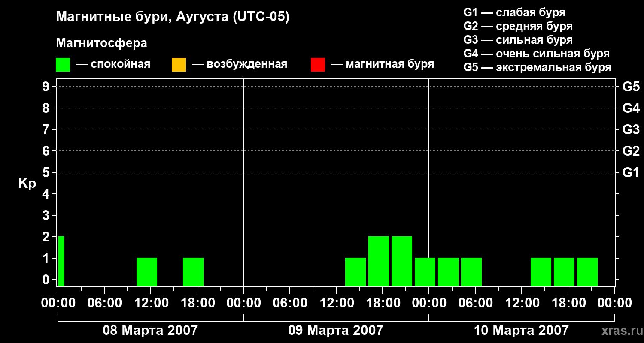Click the Kp 2 bar 19:00–22:00 on 09 Марта
The width and height of the screenshot is (644, 343).
tap(402, 261)
